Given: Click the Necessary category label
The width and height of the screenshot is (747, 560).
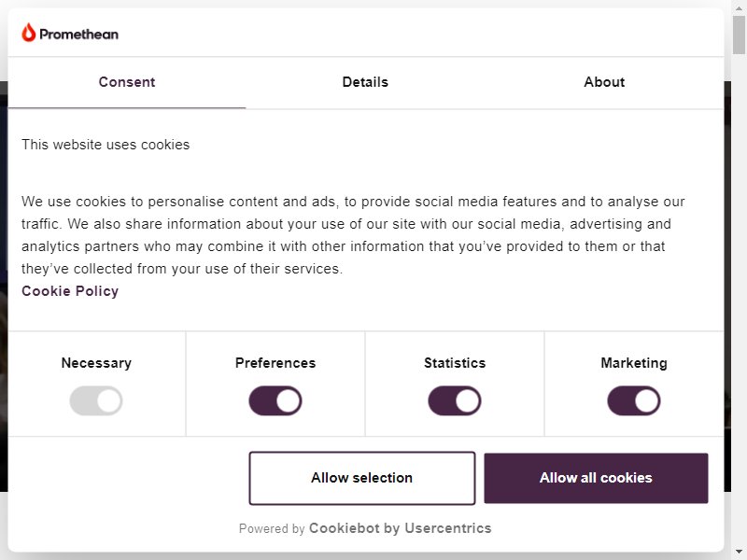Looking at the screenshot, I should pyautogui.click(x=96, y=363).
